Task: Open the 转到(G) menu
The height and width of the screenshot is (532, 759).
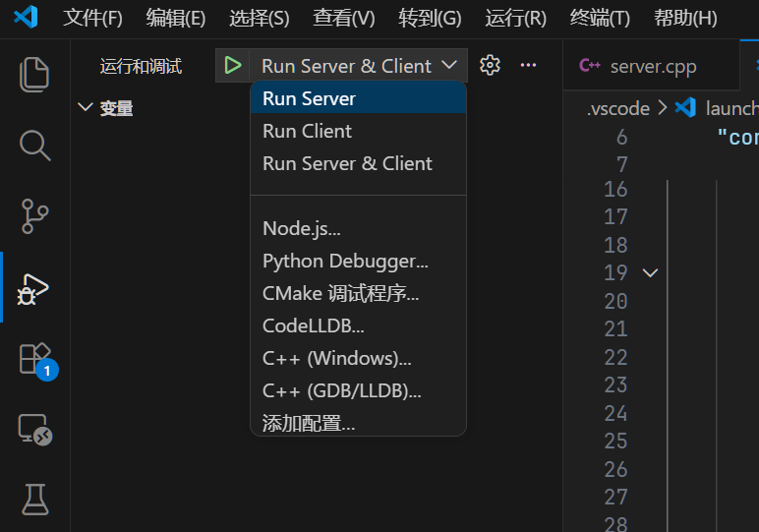Action: tap(430, 18)
